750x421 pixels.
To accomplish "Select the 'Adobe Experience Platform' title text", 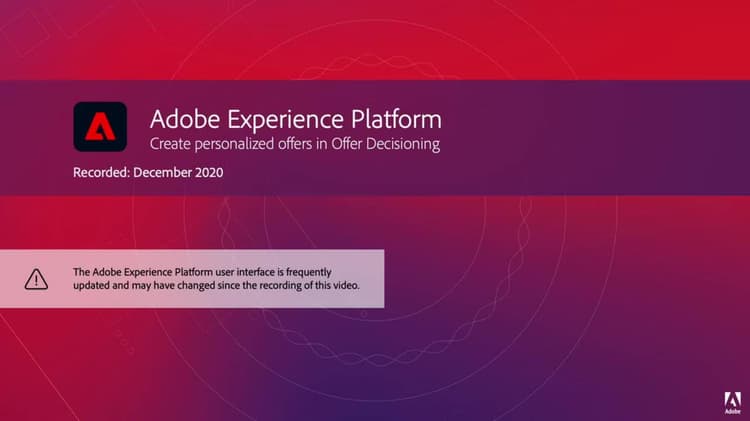I will click(296, 119).
